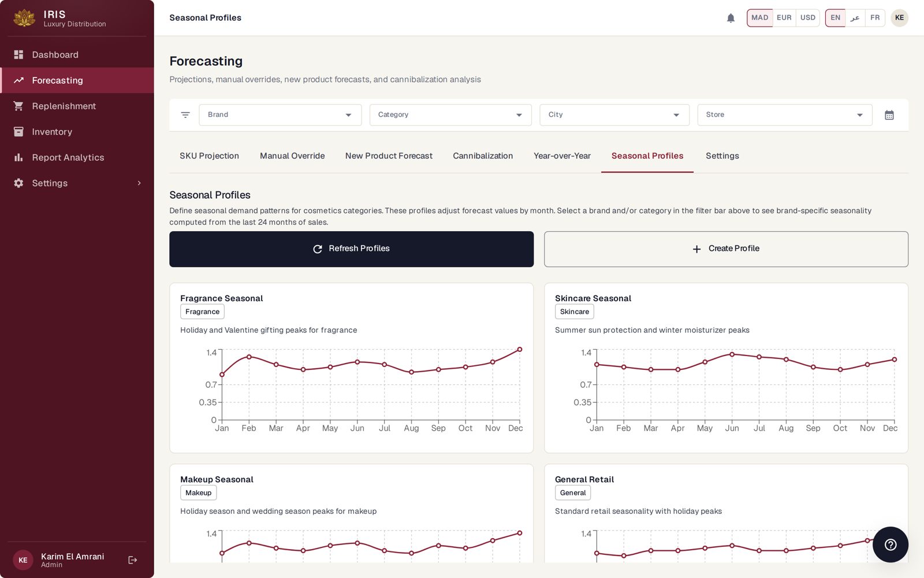Switch to the SKU Projection tab
The width and height of the screenshot is (924, 578).
point(209,156)
